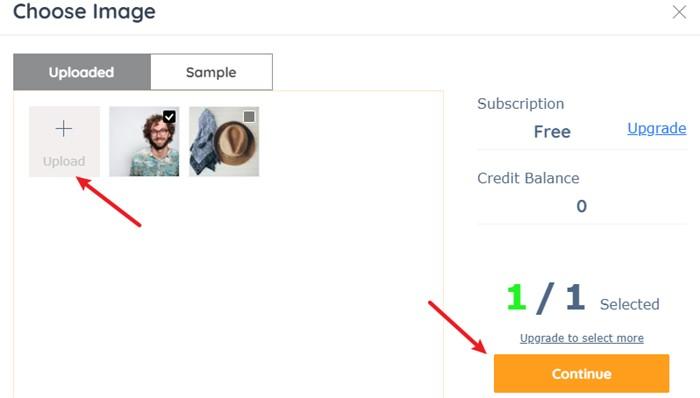
Task: Select the hat and scarf thumbnail
Action: [224, 141]
